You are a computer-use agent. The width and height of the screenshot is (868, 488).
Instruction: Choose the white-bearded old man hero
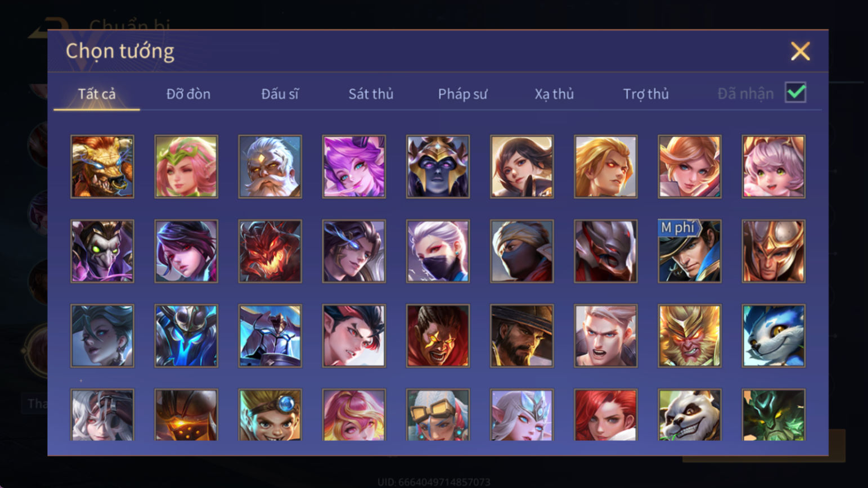270,166
